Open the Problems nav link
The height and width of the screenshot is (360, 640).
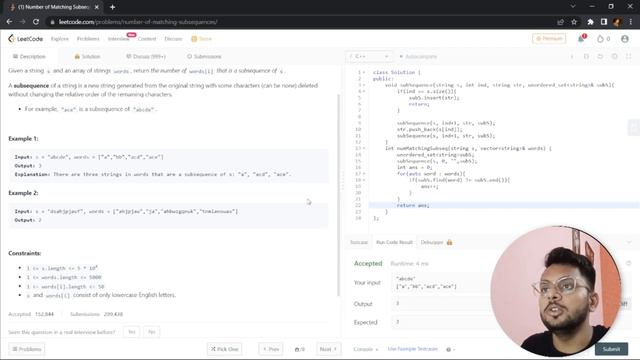tap(88, 39)
